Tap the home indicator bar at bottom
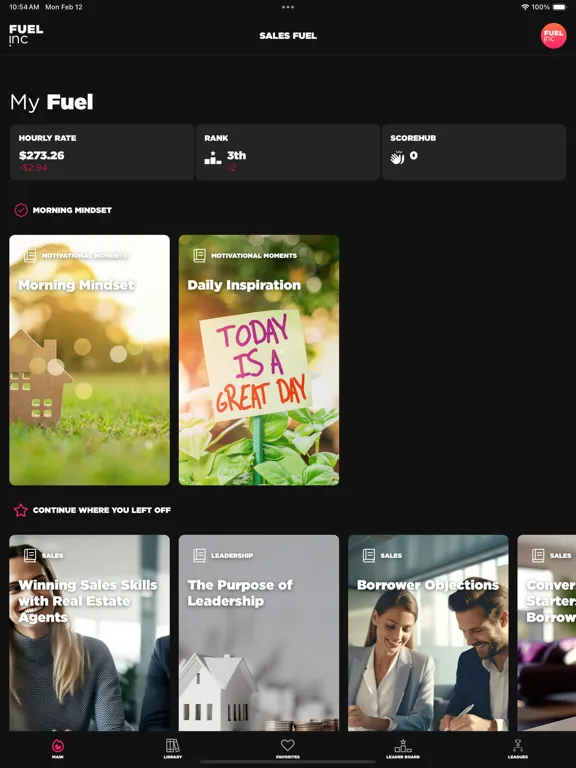 (288, 762)
